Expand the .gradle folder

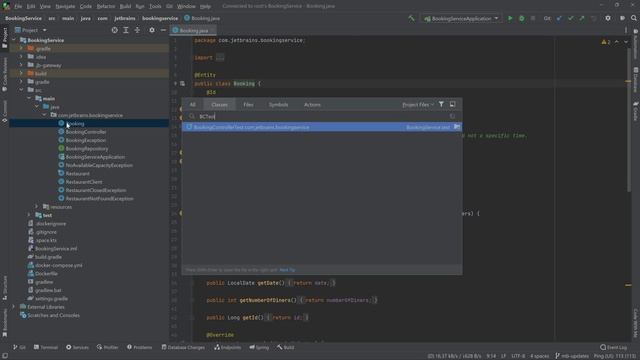22,49
